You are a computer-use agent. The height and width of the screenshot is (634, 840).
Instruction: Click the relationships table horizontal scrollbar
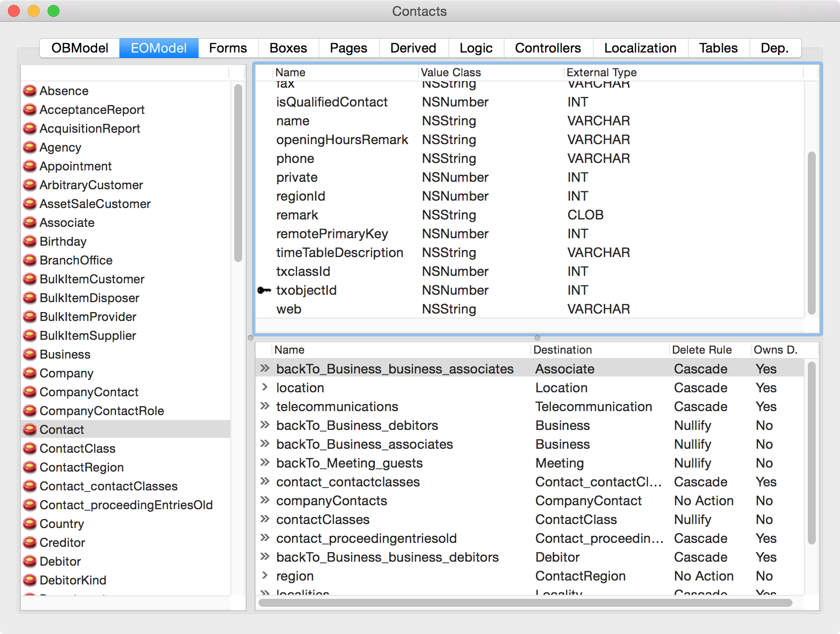coord(525,603)
